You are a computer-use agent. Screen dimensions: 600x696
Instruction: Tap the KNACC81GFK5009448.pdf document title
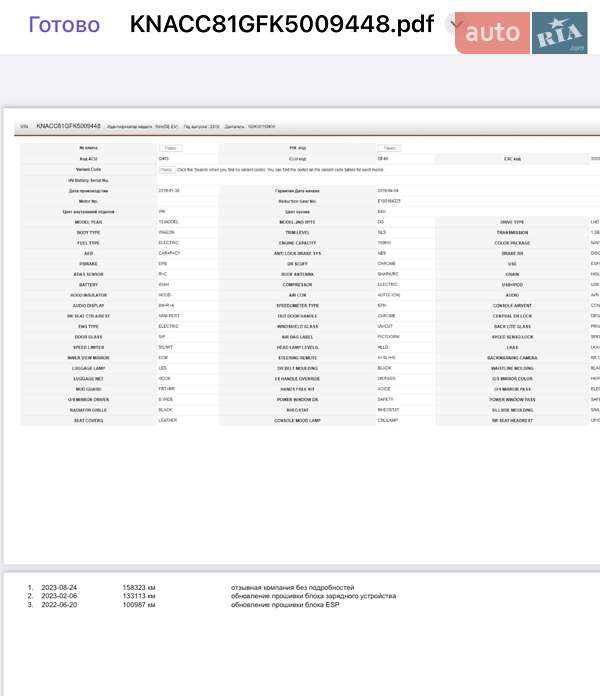[x=282, y=25]
